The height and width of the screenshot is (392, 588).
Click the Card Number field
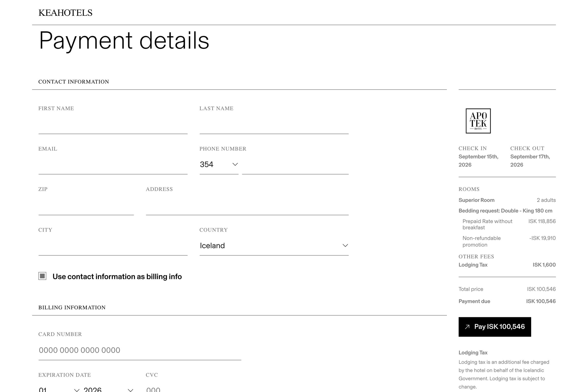140,350
